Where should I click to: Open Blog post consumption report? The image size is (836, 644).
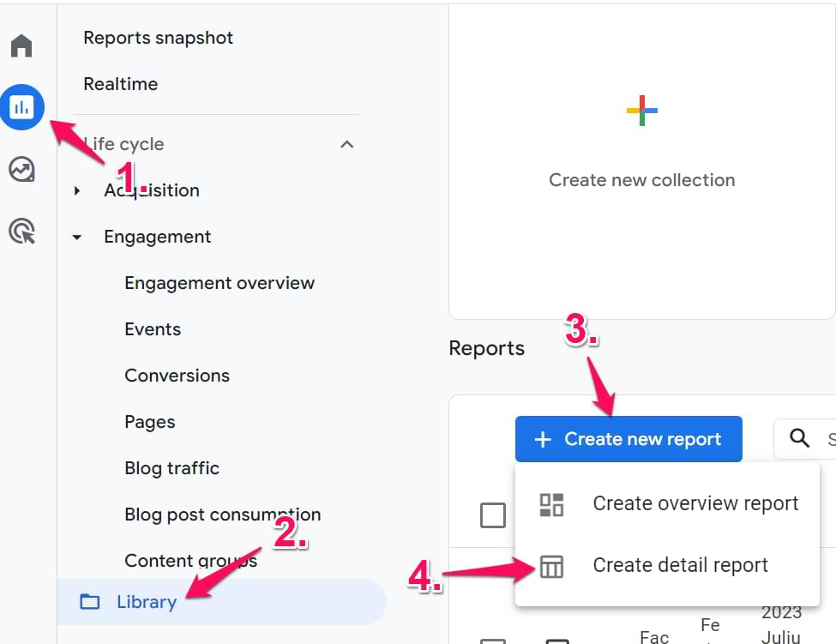(x=222, y=515)
